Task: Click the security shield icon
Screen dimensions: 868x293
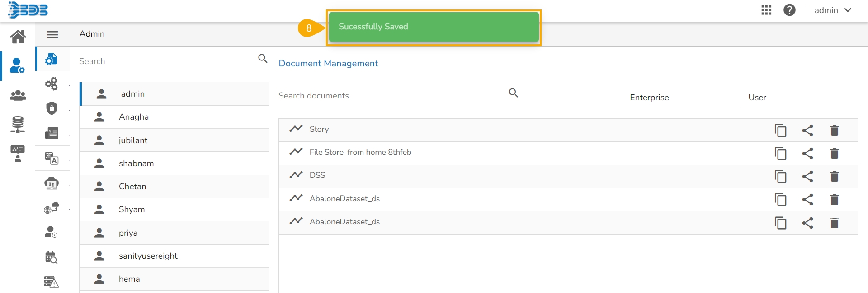Action: [x=52, y=108]
